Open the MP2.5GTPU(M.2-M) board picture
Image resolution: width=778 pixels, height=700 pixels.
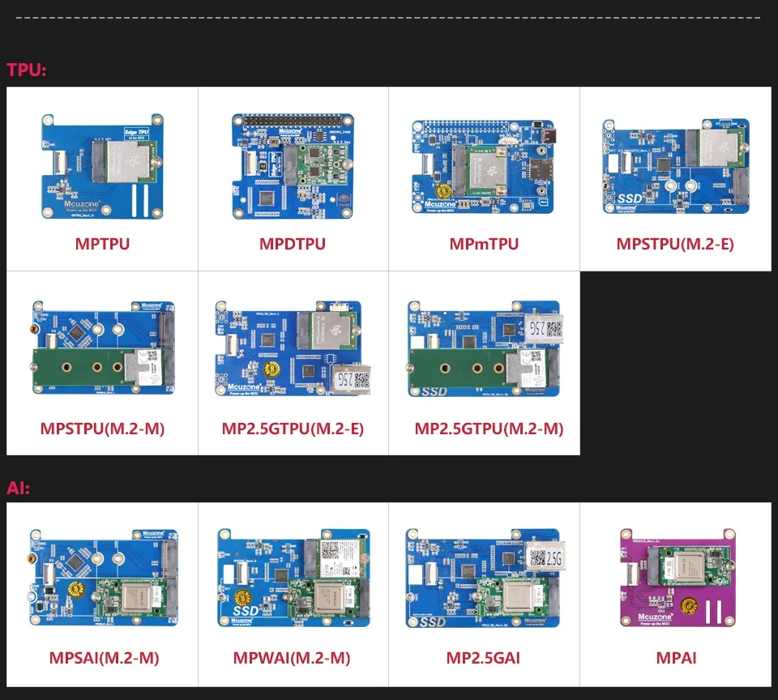coord(485,349)
